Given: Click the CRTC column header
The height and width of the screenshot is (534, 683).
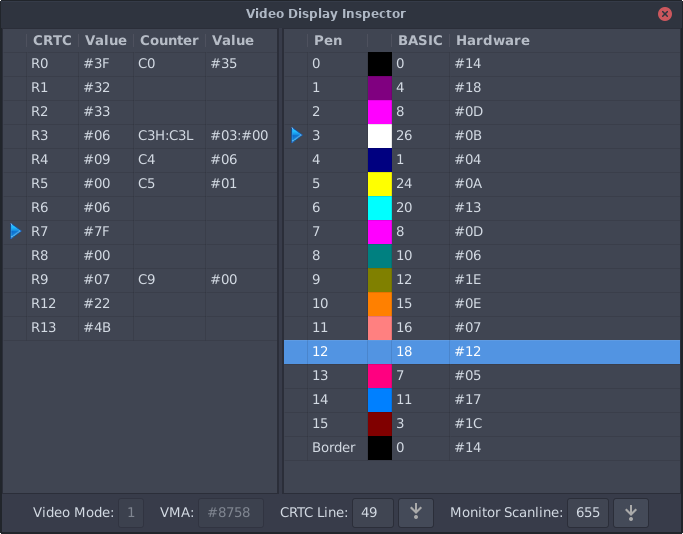Looking at the screenshot, I should click(52, 41).
